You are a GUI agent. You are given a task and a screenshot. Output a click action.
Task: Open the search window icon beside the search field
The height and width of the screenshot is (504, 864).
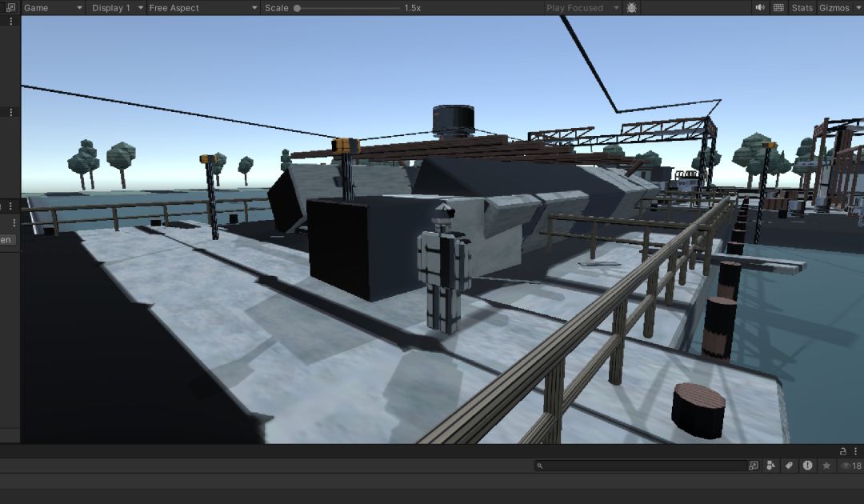pyautogui.click(x=754, y=466)
